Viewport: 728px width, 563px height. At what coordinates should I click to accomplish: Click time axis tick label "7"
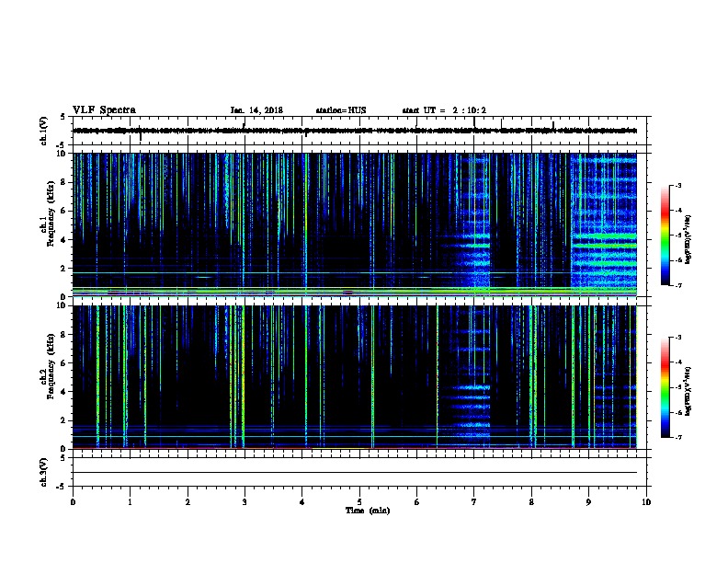click(474, 501)
